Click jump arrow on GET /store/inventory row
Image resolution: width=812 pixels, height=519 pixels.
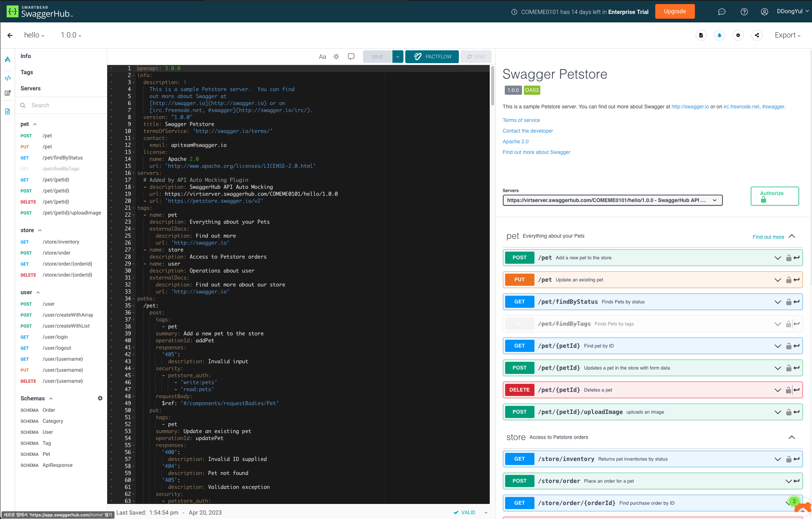point(797,459)
